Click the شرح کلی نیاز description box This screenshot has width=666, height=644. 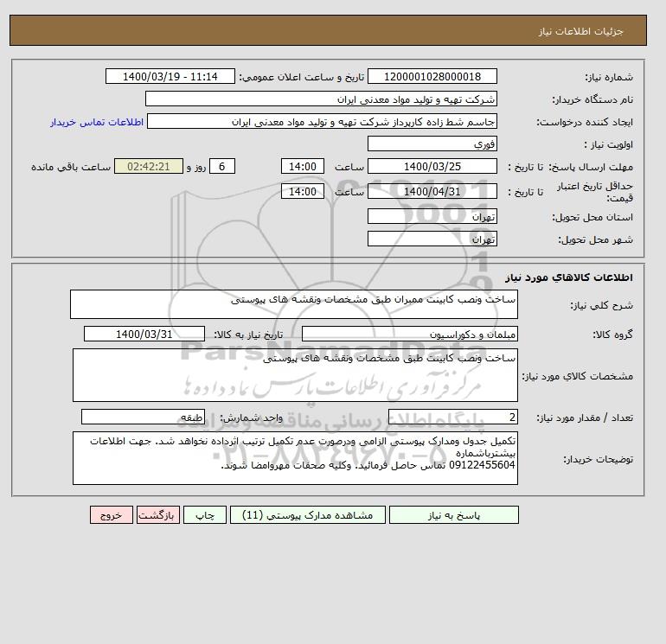(294, 304)
